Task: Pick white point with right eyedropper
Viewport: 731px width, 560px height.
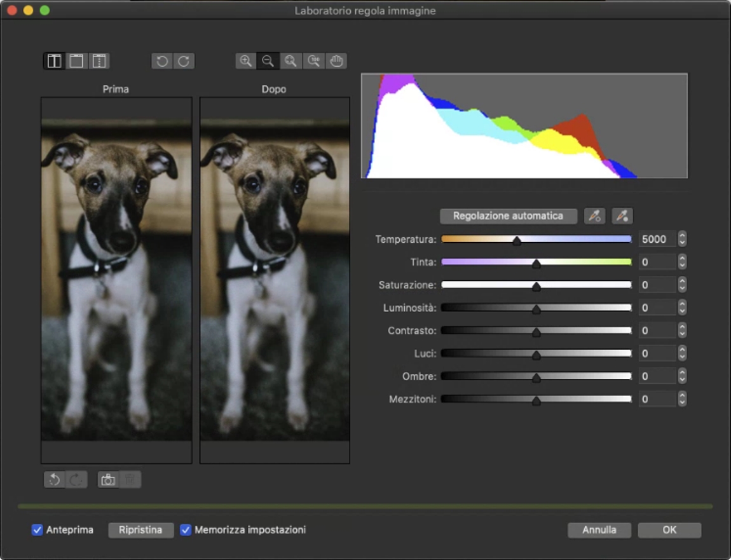Action: (x=622, y=215)
